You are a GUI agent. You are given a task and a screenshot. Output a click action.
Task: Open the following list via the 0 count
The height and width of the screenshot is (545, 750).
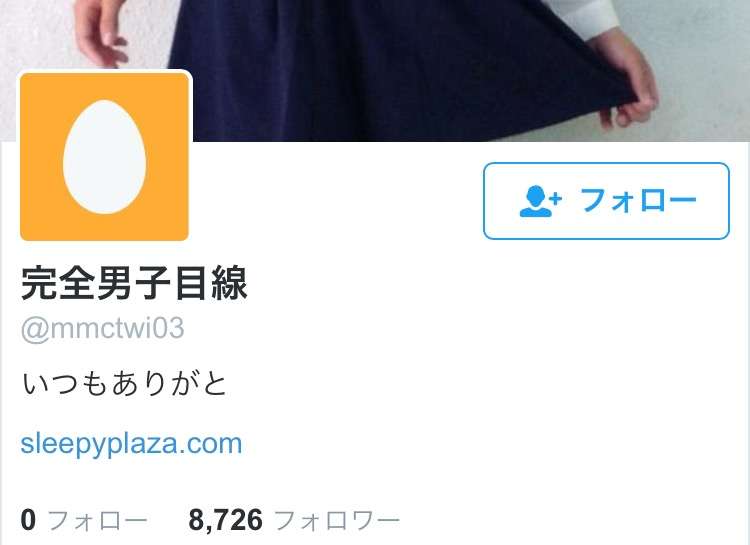tap(28, 520)
